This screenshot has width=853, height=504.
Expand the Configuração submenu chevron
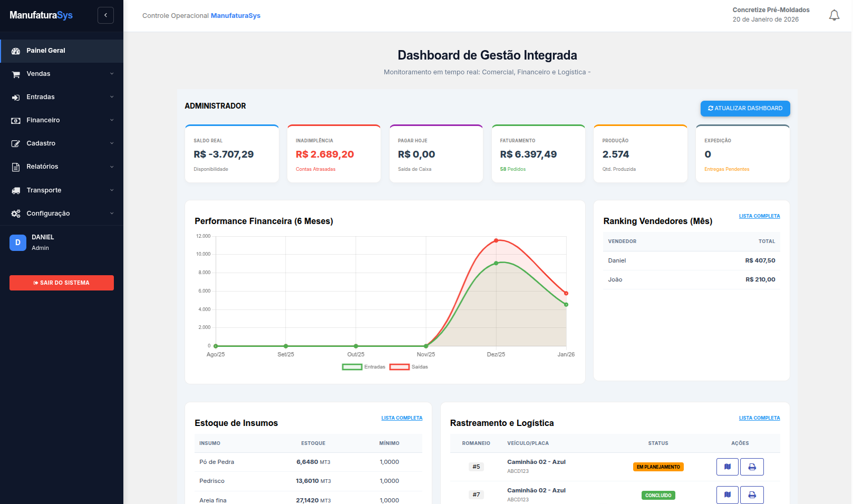tap(112, 214)
